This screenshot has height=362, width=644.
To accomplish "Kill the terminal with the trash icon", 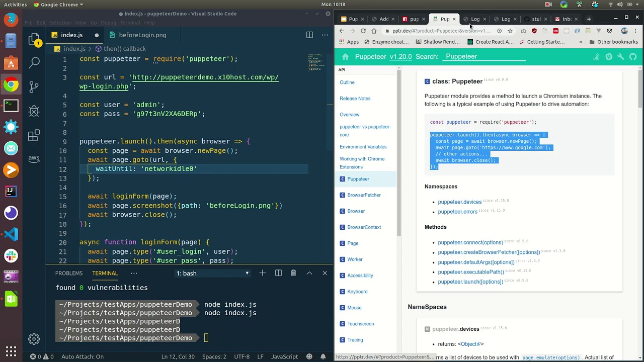I will click(x=293, y=273).
